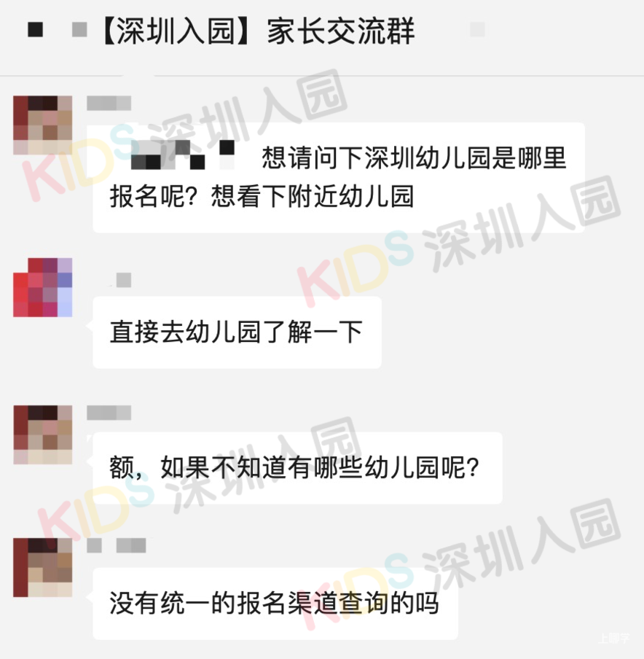Image resolution: width=644 pixels, height=659 pixels.
Task: Open the avatar next to 额,如果不知道有哪些幼儿园呢?
Action: pos(42,434)
